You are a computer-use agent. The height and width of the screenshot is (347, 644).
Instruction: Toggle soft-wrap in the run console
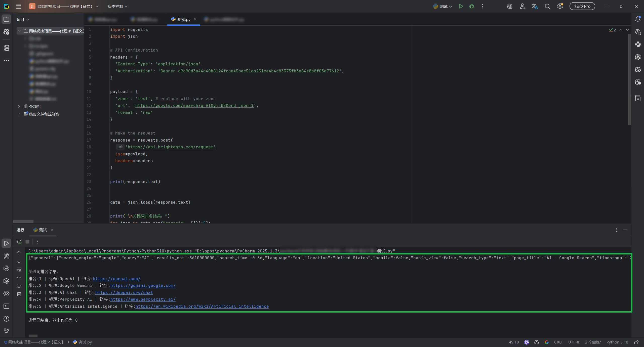tap(19, 270)
